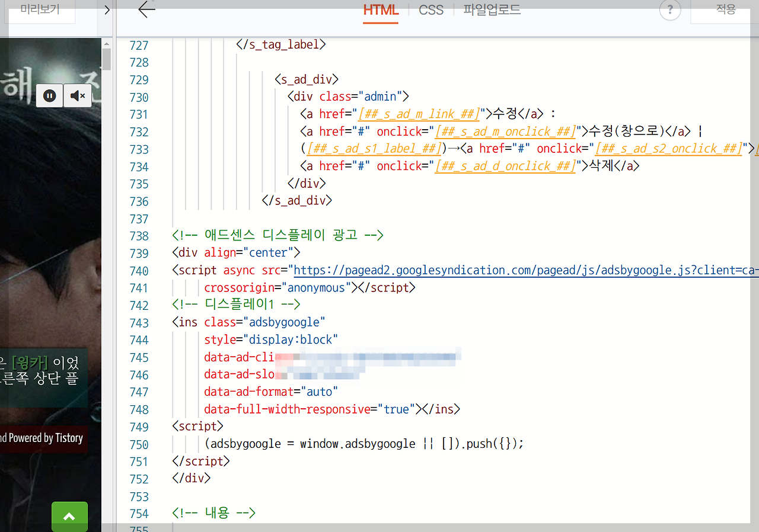Viewport: 759px width, 532px height.
Task: Click the green scroll-to-top arrow button
Action: click(x=69, y=517)
